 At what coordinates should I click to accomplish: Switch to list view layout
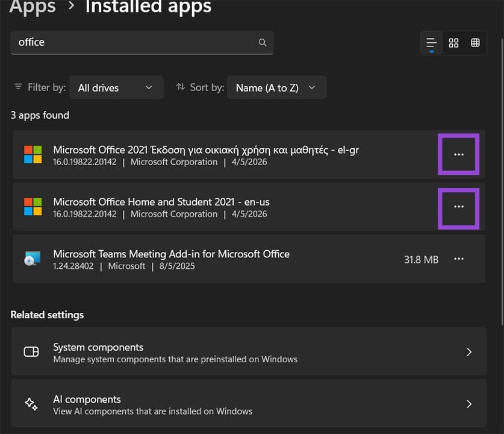(431, 43)
